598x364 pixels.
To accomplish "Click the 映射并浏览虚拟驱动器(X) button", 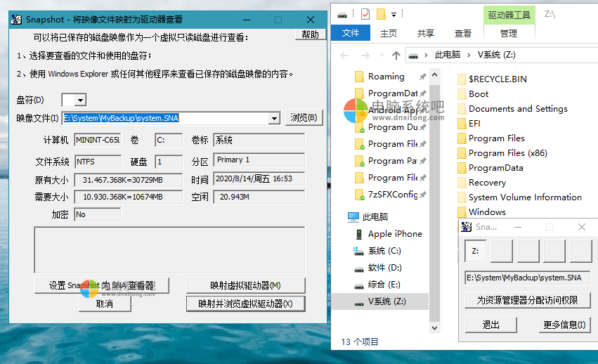I will pyautogui.click(x=246, y=304).
